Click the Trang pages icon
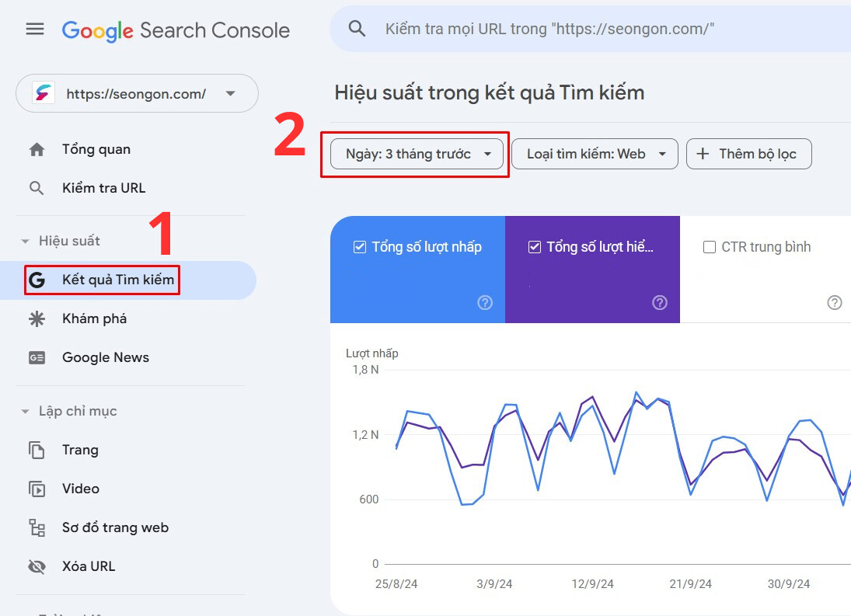Screen dimensions: 851x616 (x=37, y=450)
